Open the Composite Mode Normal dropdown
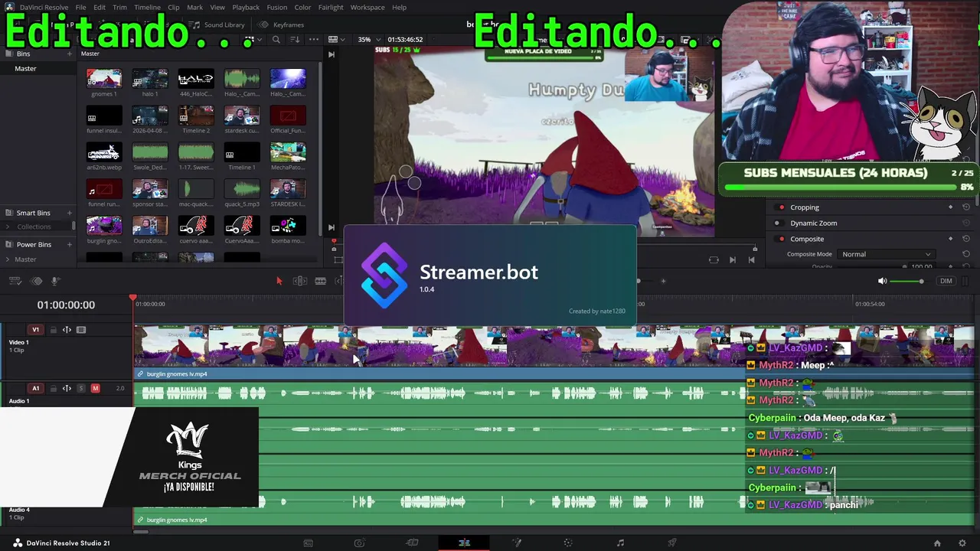Image resolution: width=980 pixels, height=551 pixels. pyautogui.click(x=886, y=254)
